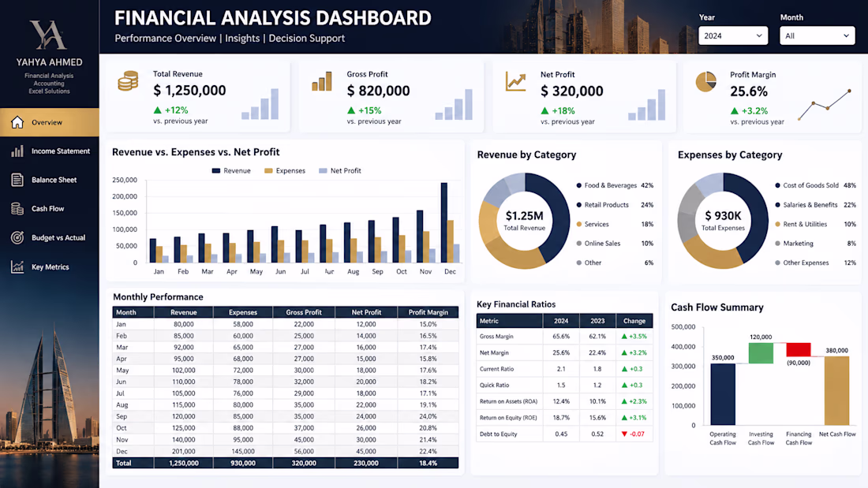Click the Change column header in ratios table

point(634,321)
